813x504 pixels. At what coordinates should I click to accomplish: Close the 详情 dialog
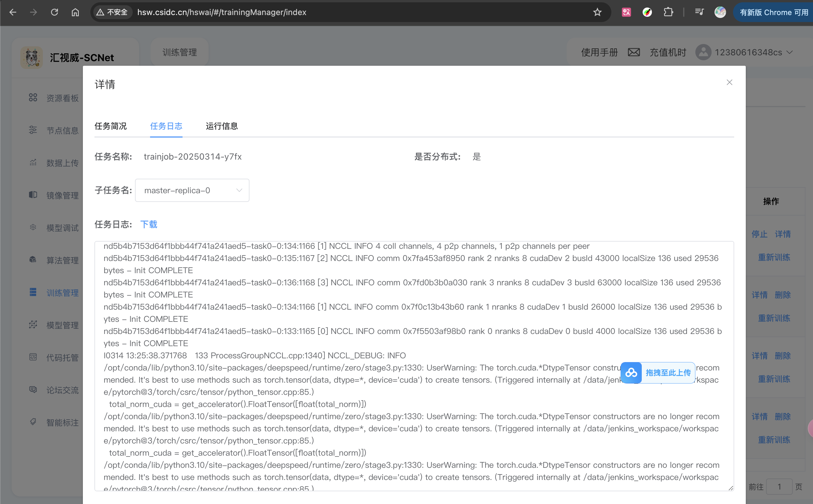pyautogui.click(x=729, y=82)
